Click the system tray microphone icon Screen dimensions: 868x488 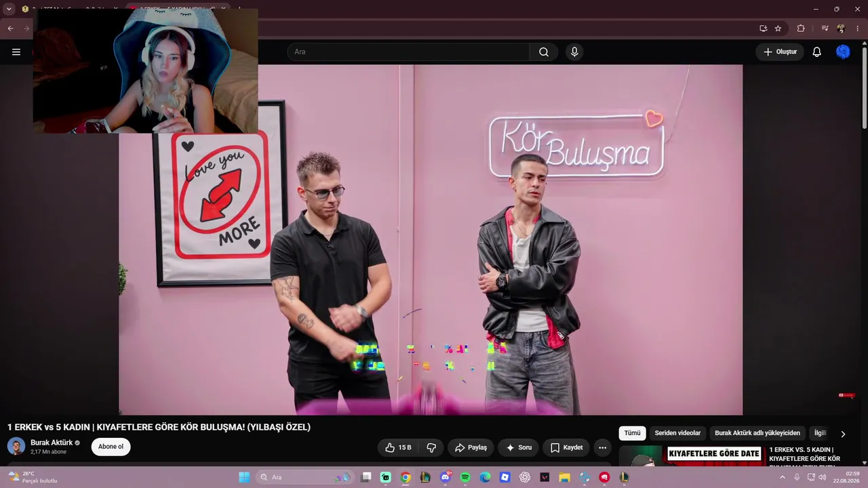click(x=797, y=477)
